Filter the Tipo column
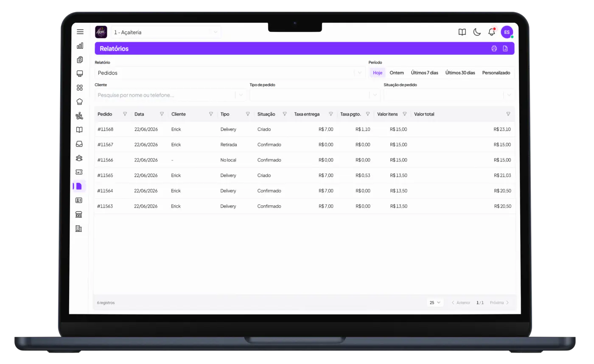The width and height of the screenshot is (594, 364). click(x=248, y=114)
